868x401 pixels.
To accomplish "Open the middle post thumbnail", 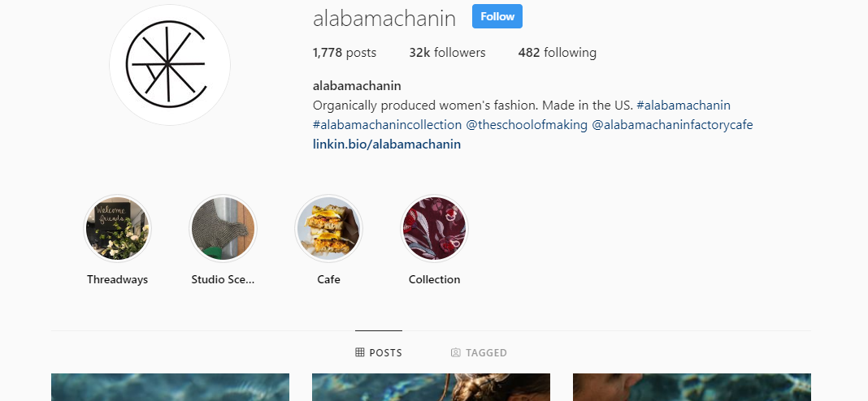I will pos(431,387).
